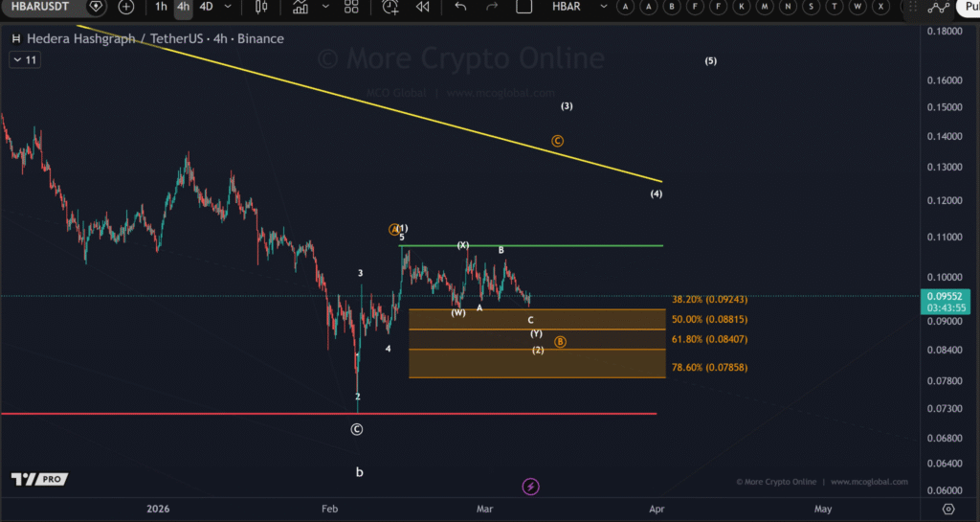Start bar replay mode
Screen dimensions: 980x522
tap(423, 7)
